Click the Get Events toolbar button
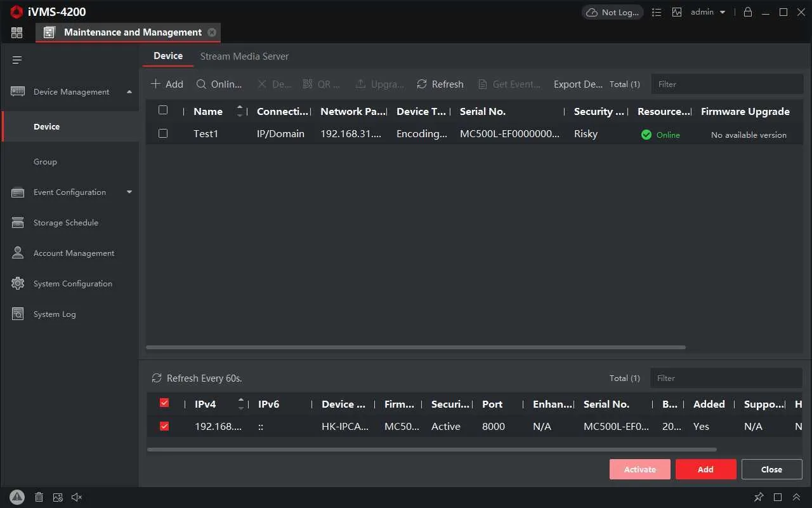Screen dimensions: 812x508 pos(509,84)
